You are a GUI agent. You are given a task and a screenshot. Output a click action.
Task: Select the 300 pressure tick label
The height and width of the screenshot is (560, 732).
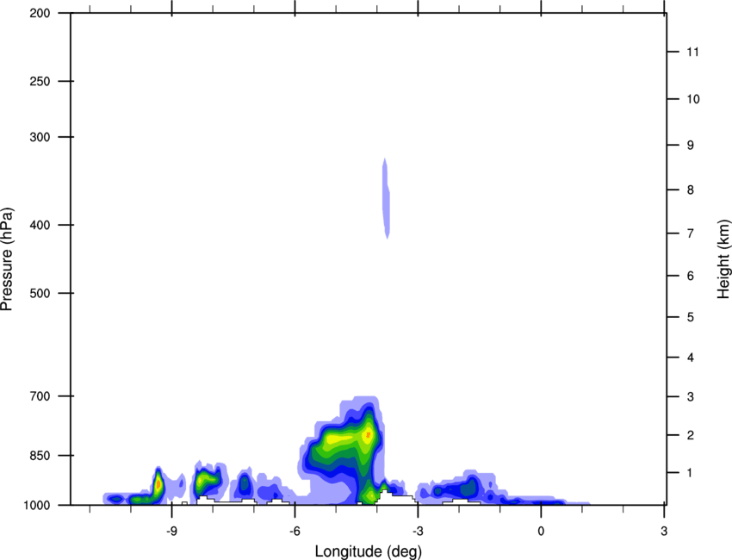40,137
